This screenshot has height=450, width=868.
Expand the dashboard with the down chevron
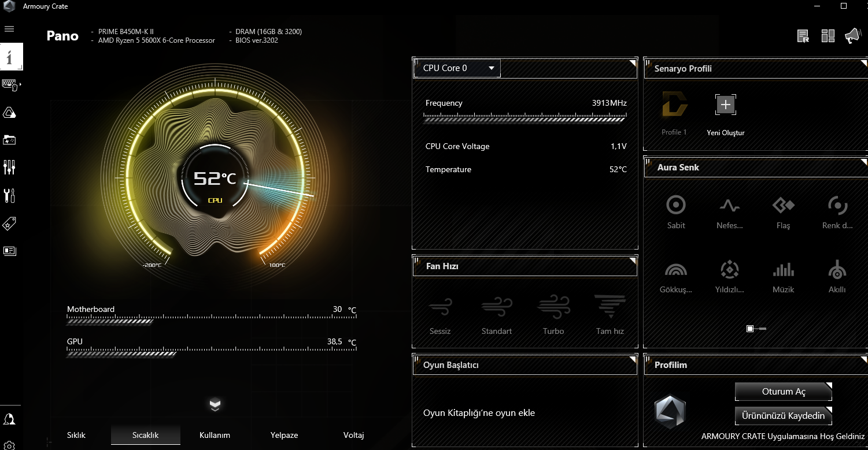tap(215, 405)
